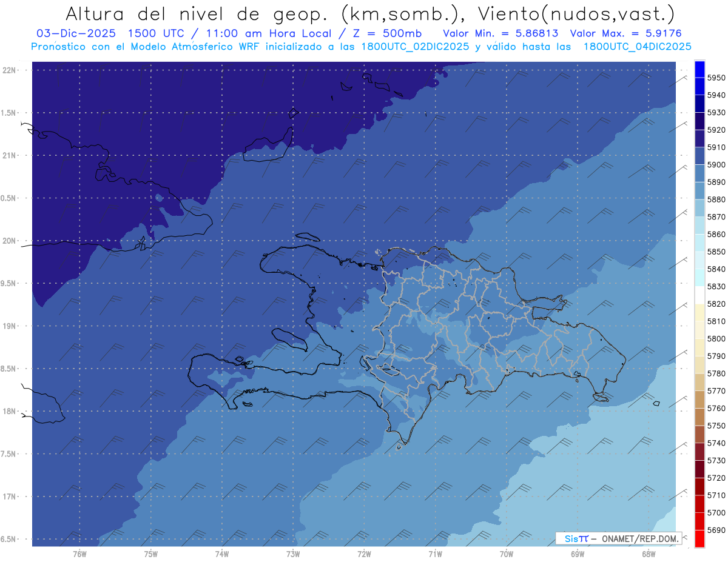Click the red legend swatch below 5690

[699, 538]
